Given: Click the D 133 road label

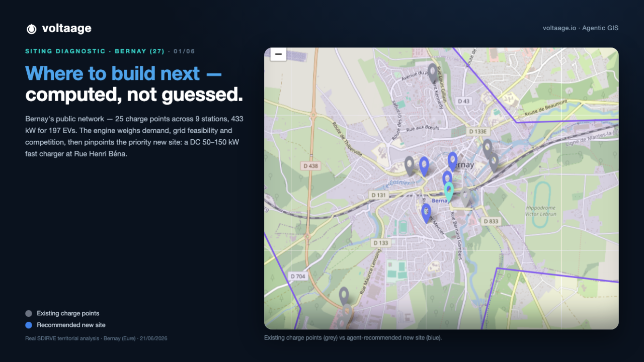Looking at the screenshot, I should (380, 243).
